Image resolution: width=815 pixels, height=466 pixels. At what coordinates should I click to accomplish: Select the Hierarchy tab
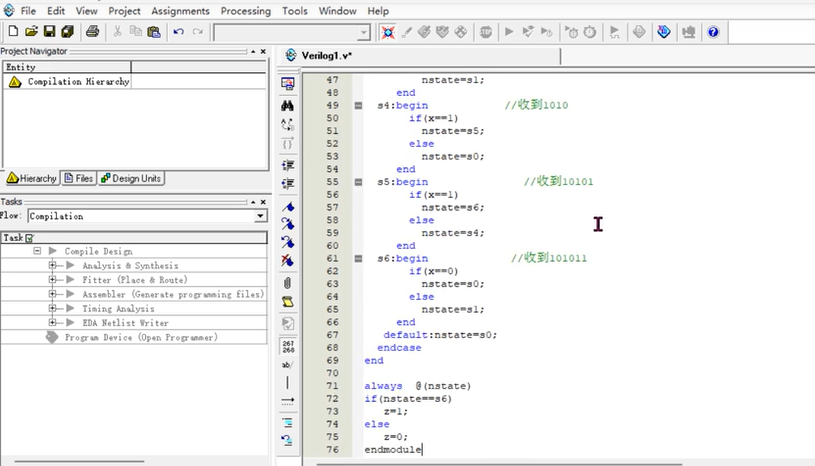click(31, 179)
